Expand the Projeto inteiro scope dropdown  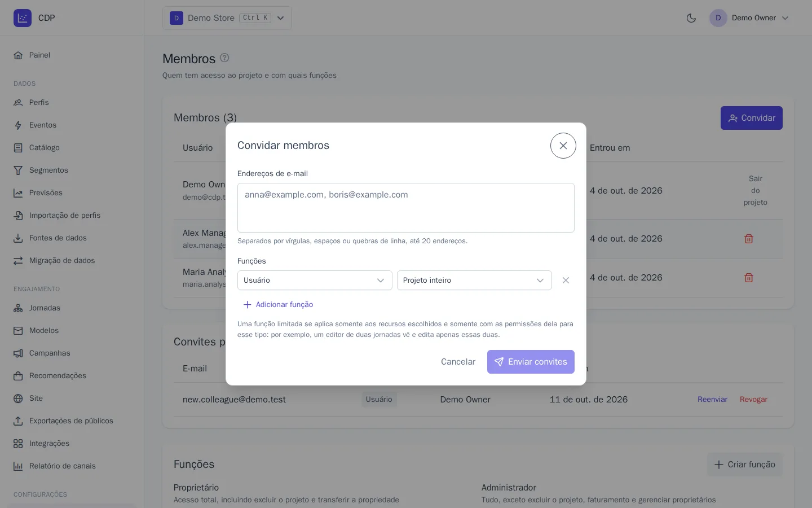(x=474, y=281)
